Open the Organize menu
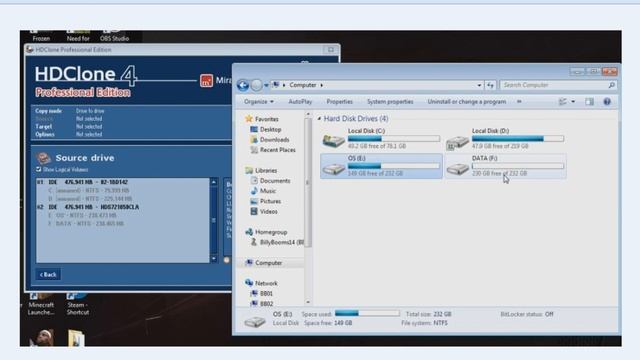The height and width of the screenshot is (360, 640). (259, 102)
